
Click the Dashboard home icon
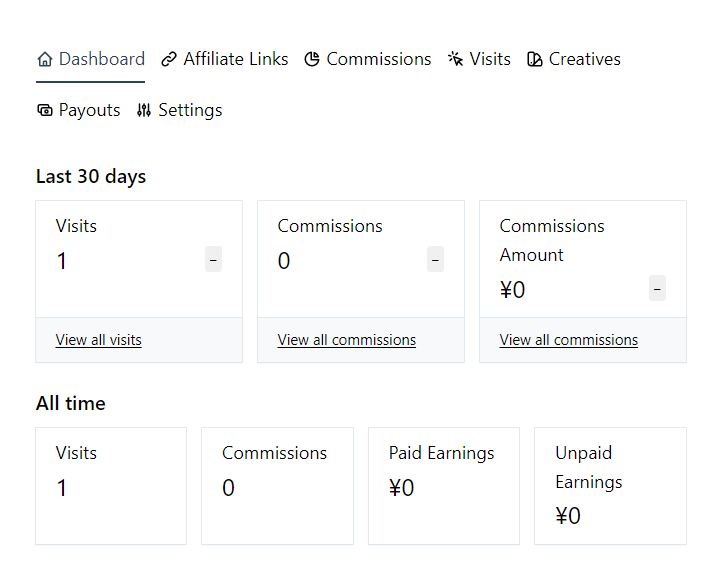[x=45, y=60]
